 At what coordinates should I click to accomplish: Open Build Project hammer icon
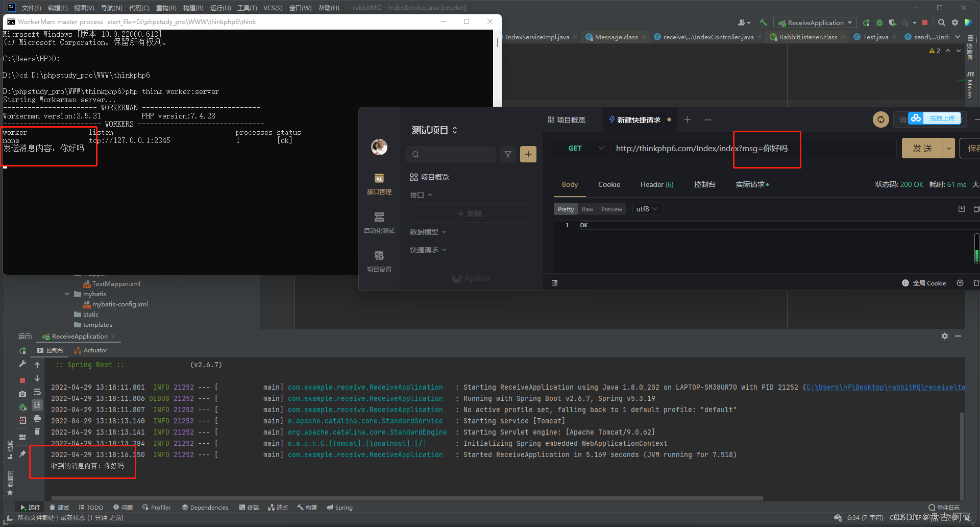point(763,22)
